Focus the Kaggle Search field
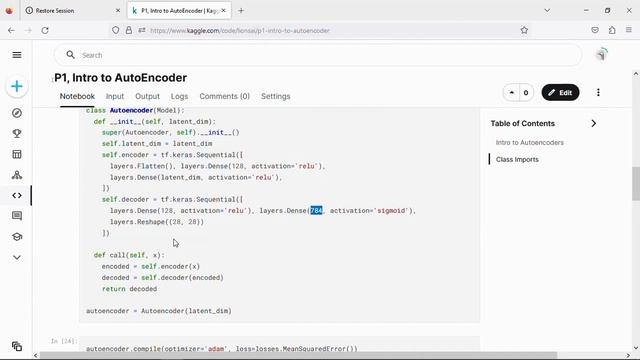 click(318, 55)
